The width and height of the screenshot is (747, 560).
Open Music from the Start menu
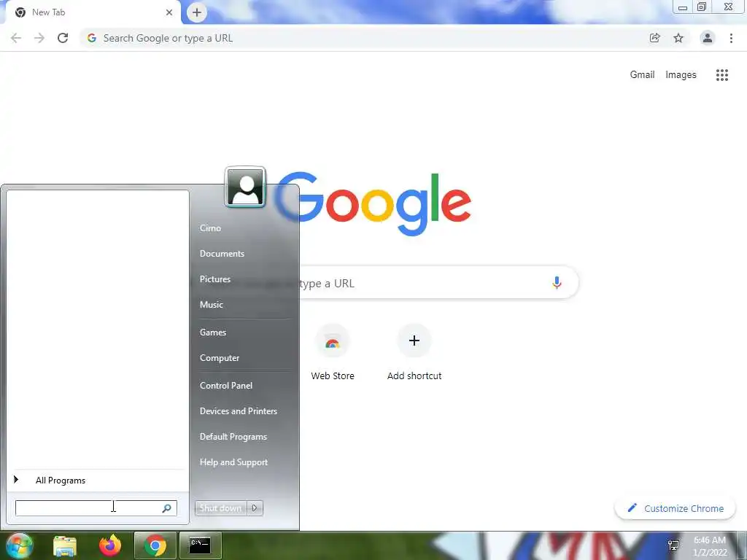[x=211, y=305]
